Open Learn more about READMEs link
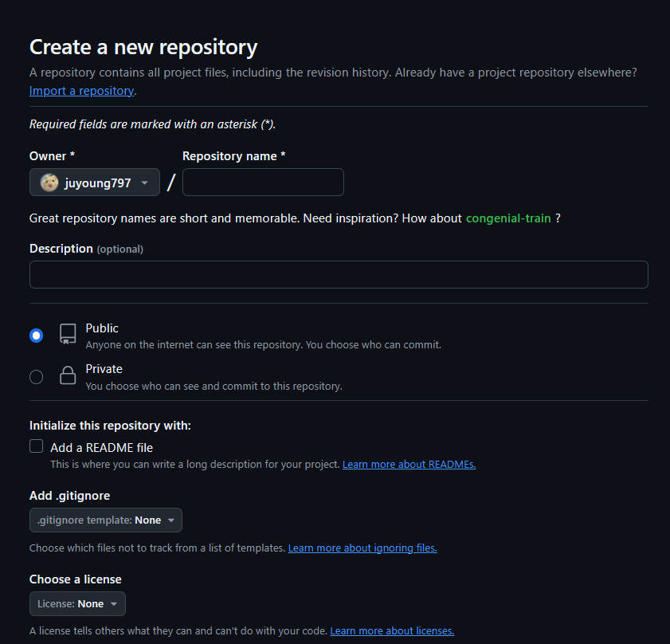This screenshot has width=670, height=644. 409,465
